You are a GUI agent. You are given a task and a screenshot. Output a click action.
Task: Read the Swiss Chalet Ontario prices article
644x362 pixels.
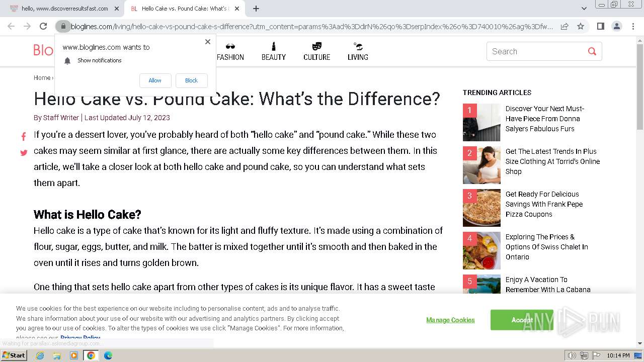click(x=547, y=247)
